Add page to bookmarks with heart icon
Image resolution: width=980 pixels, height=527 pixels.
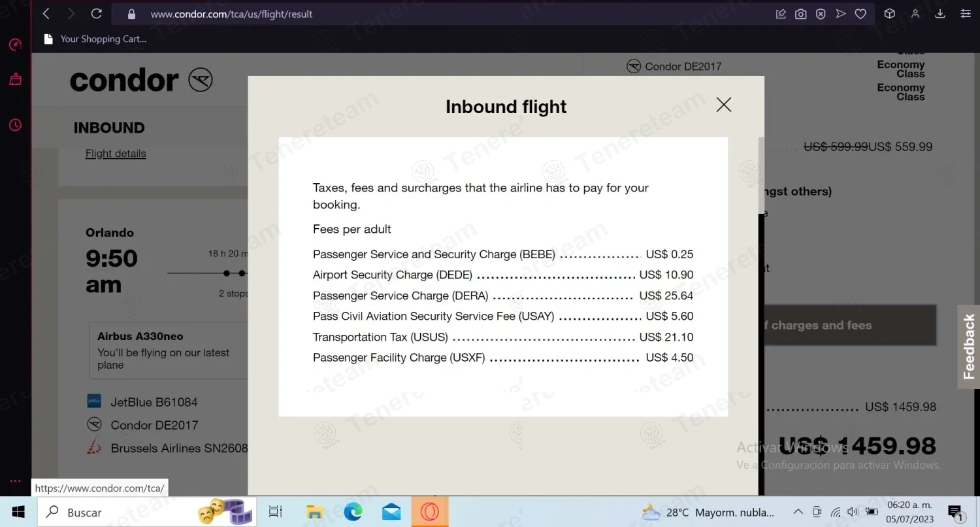860,14
